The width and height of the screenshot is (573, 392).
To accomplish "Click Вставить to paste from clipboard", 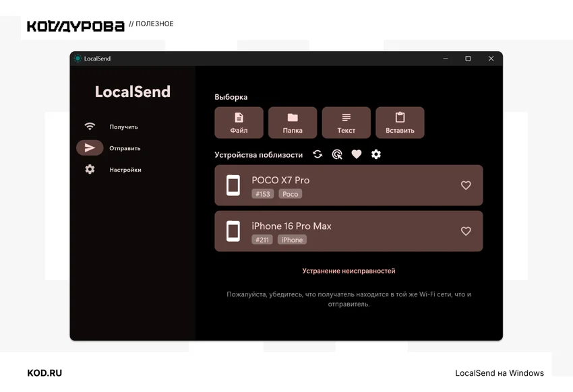I will 400,123.
